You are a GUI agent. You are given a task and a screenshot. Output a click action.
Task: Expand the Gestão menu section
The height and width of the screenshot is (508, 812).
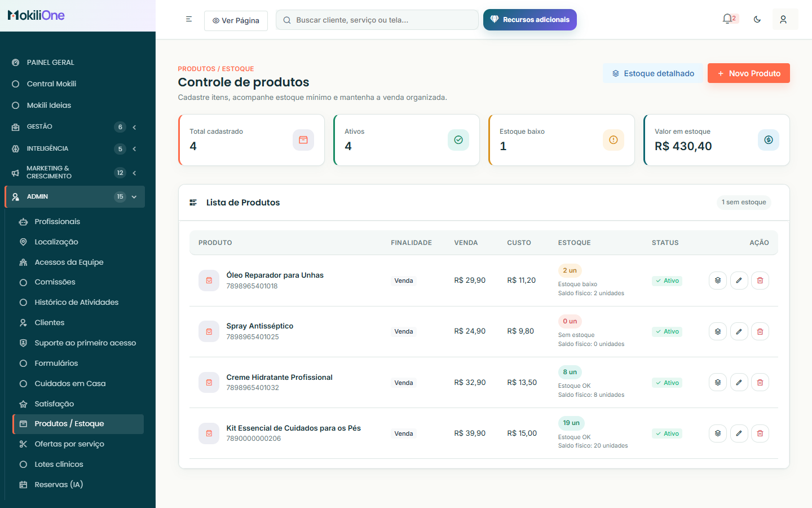[x=74, y=127]
